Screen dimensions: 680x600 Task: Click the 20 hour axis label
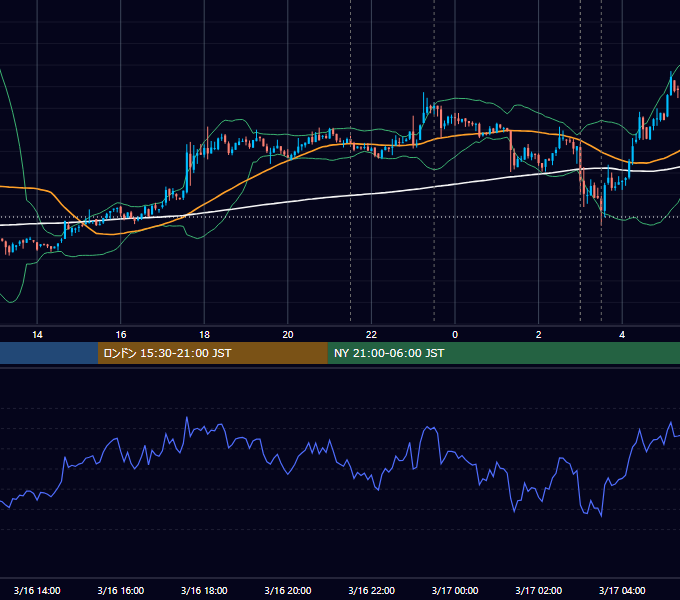tap(288, 335)
